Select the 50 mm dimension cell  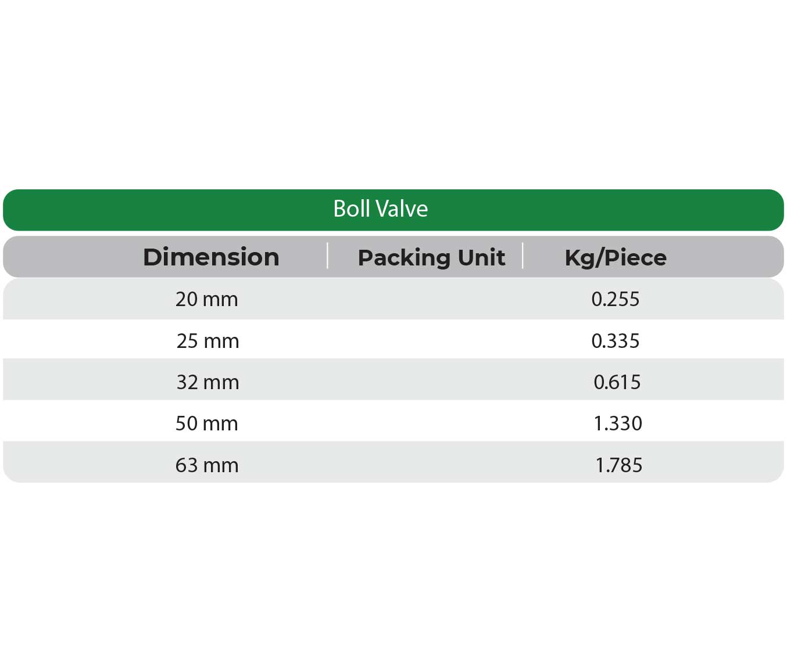click(207, 423)
